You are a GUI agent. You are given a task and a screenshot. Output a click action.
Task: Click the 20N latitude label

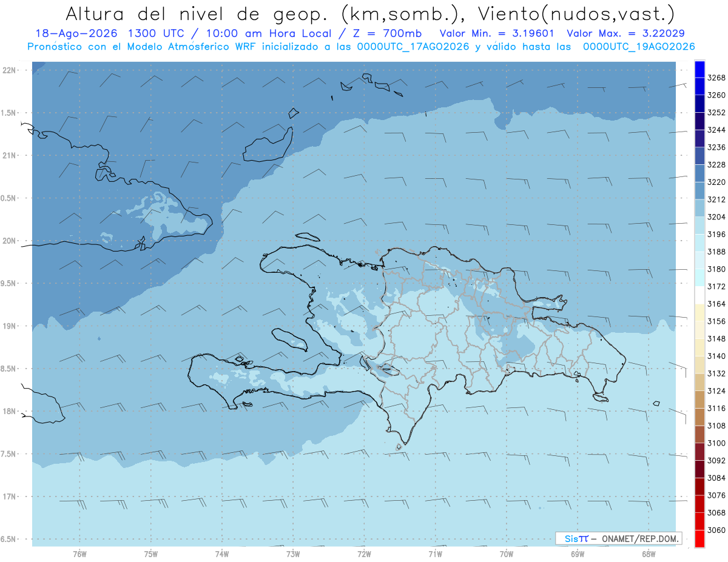[x=9, y=241]
